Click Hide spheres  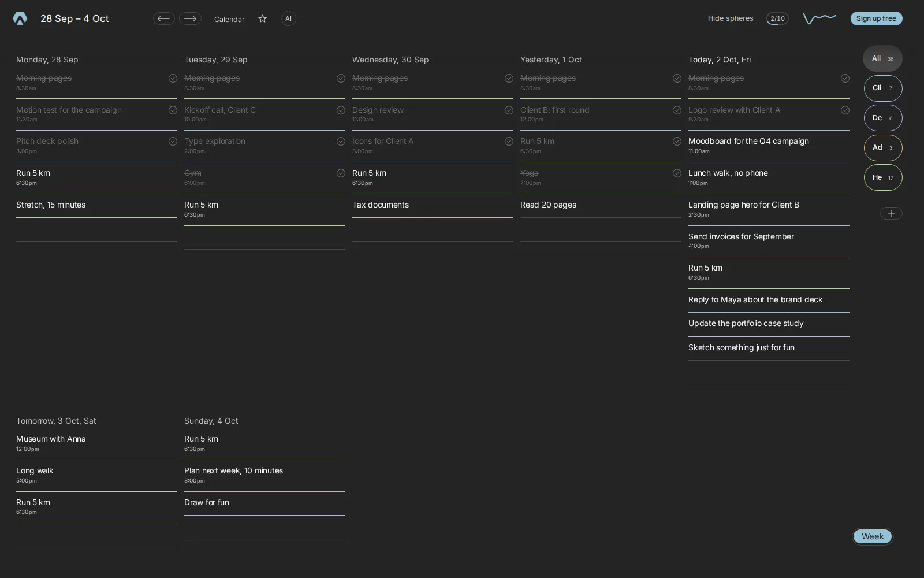[x=731, y=18]
